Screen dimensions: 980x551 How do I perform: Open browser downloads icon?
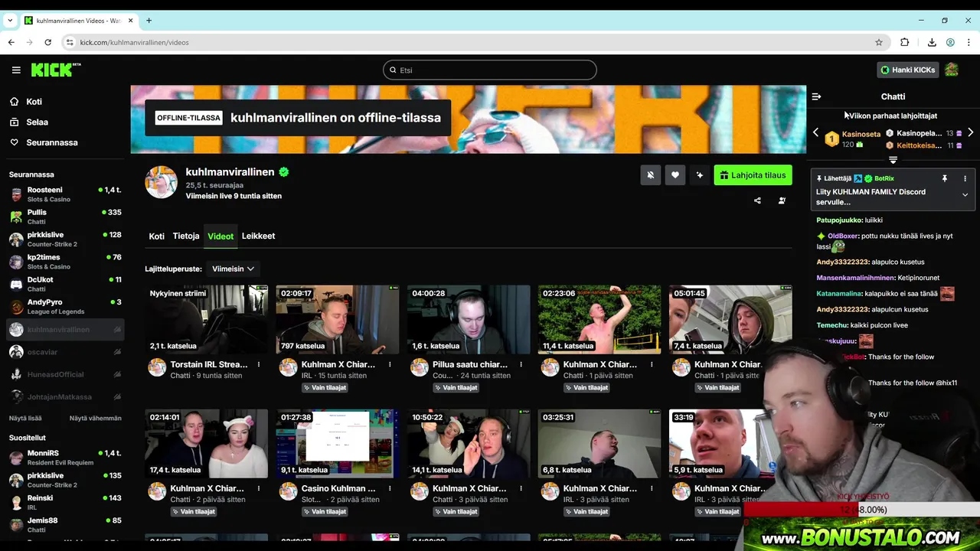[932, 42]
